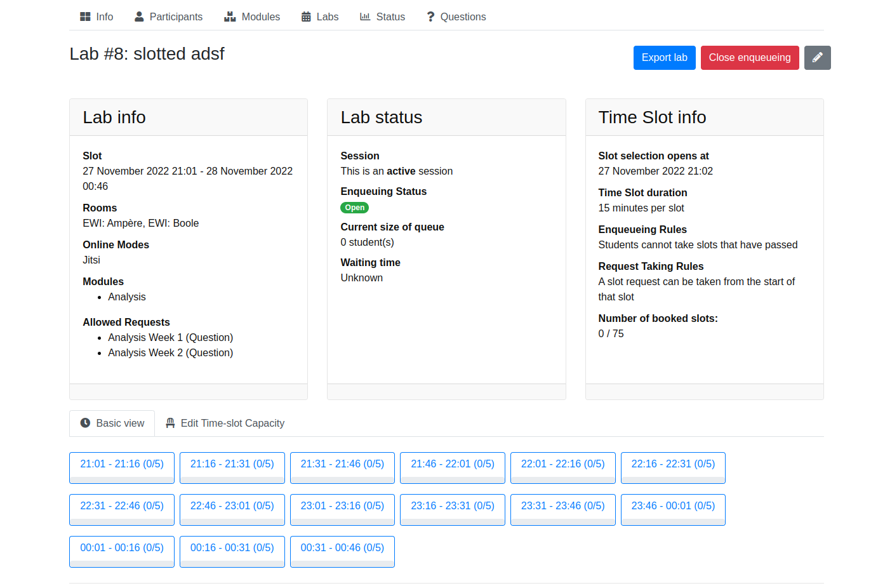
Task: Click the Info grid icon
Action: tap(85, 17)
